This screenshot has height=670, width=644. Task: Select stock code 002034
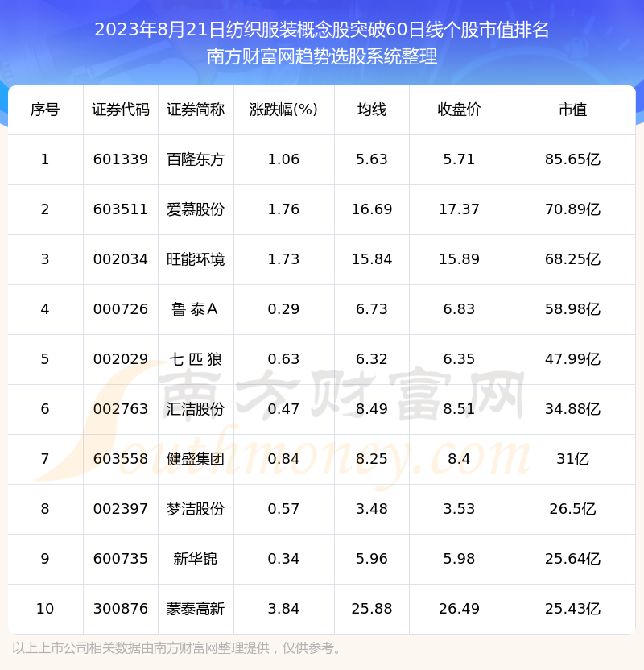tap(121, 259)
